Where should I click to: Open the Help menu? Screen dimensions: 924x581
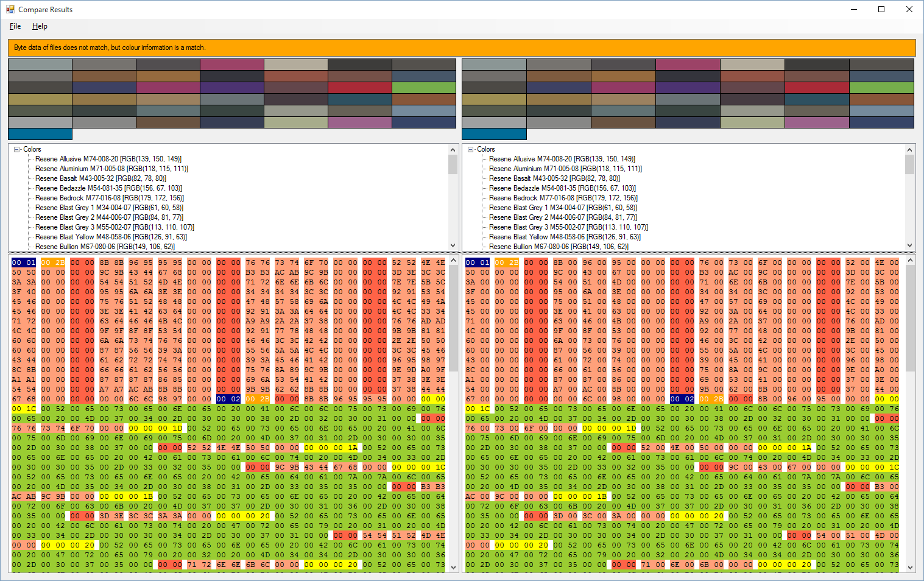40,26
